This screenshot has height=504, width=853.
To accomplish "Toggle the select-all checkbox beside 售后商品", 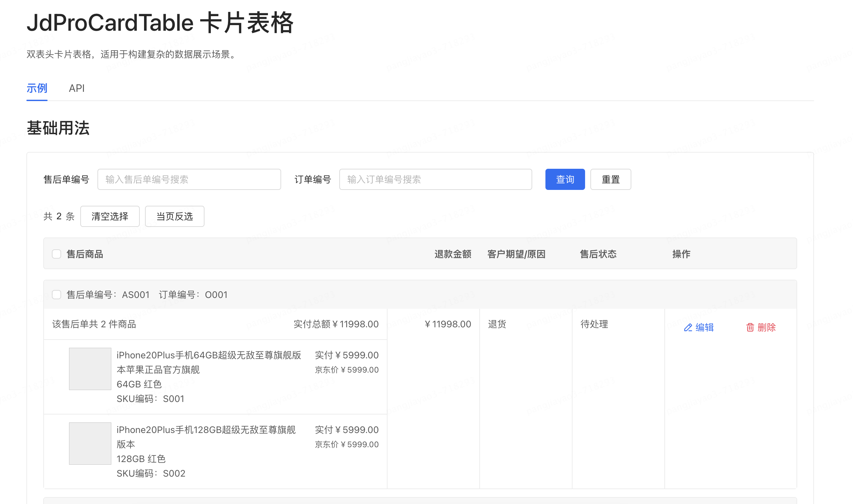I will [56, 254].
